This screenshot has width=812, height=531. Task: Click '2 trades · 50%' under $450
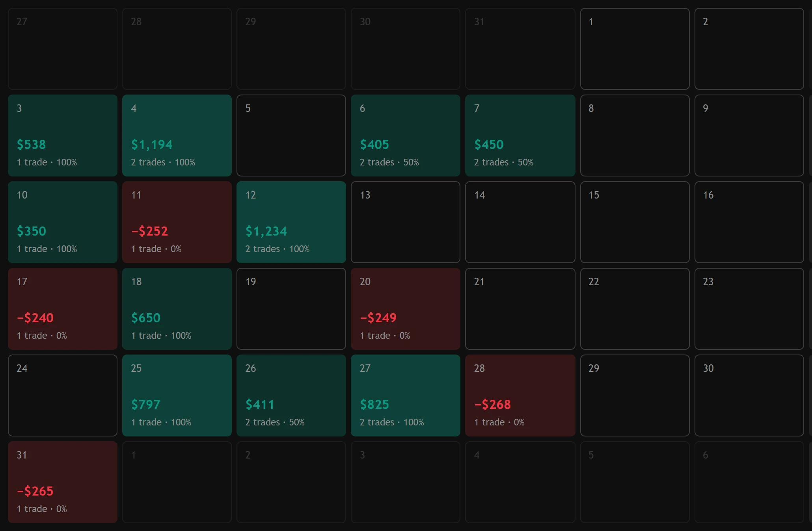click(504, 162)
